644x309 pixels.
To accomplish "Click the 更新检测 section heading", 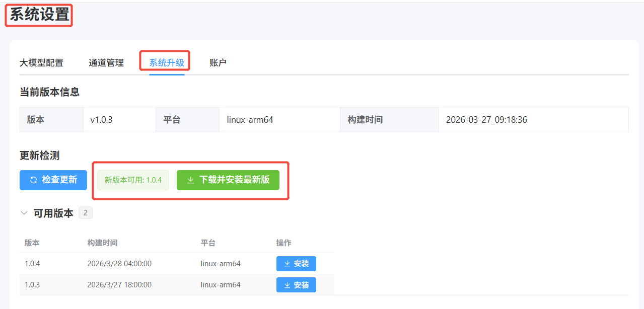I will [x=39, y=156].
